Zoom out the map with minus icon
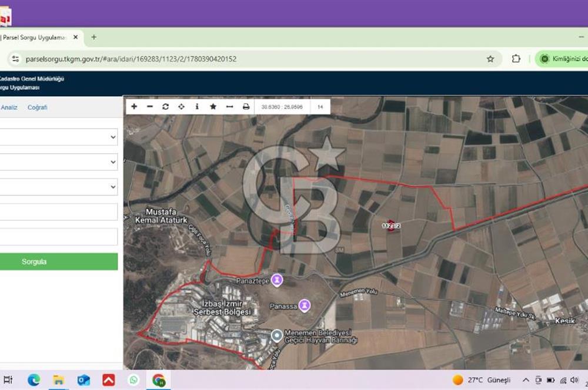The image size is (588, 390). [x=149, y=107]
